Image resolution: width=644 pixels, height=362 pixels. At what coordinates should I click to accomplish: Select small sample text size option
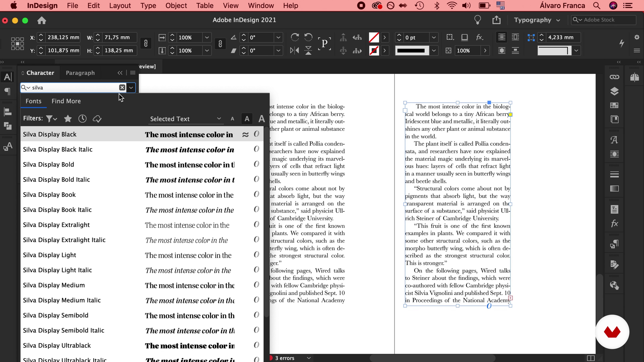pos(232,119)
